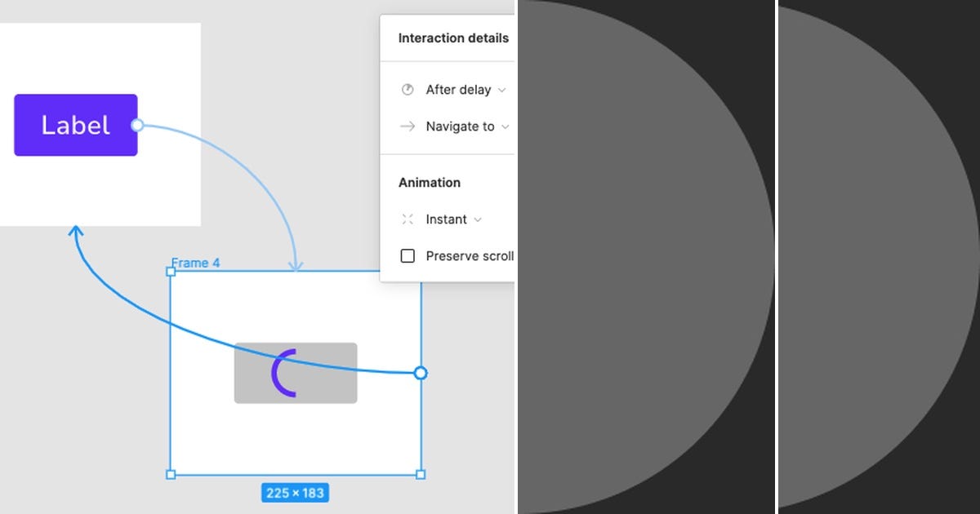Open the Navigate to action dropdown
Image resolution: width=980 pixels, height=514 pixels.
point(505,126)
